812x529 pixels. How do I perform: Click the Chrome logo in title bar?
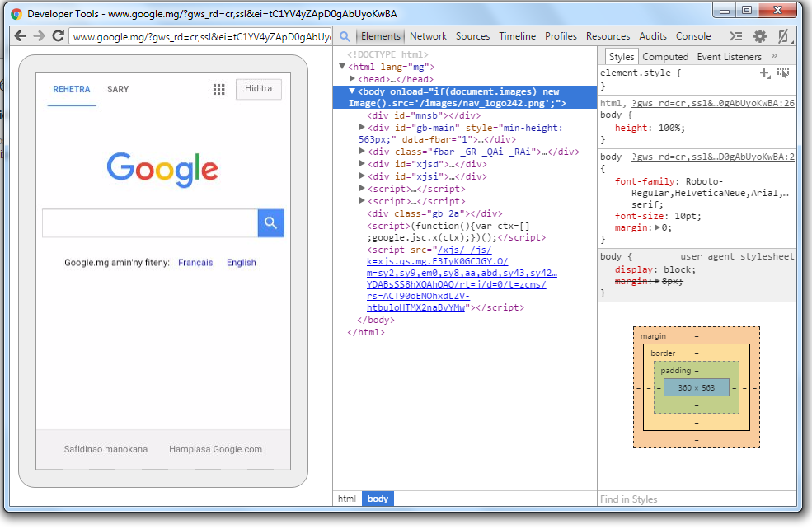[16, 14]
